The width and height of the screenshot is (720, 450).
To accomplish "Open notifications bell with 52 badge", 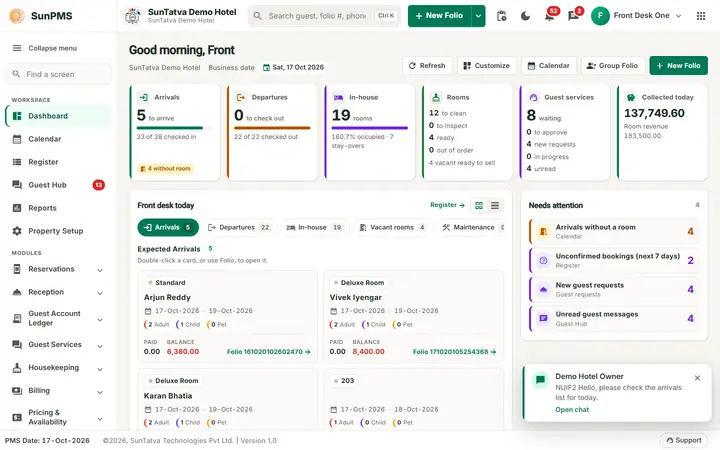I will click(x=549, y=16).
